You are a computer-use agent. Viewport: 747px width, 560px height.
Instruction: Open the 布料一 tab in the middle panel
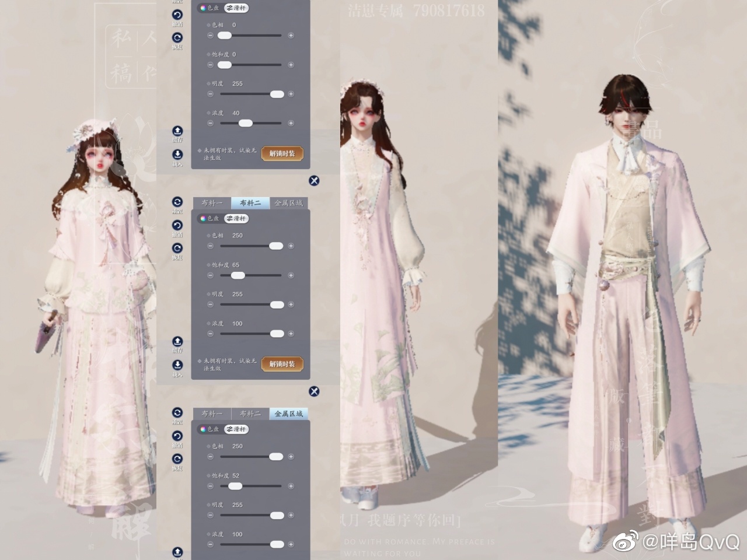click(x=212, y=203)
